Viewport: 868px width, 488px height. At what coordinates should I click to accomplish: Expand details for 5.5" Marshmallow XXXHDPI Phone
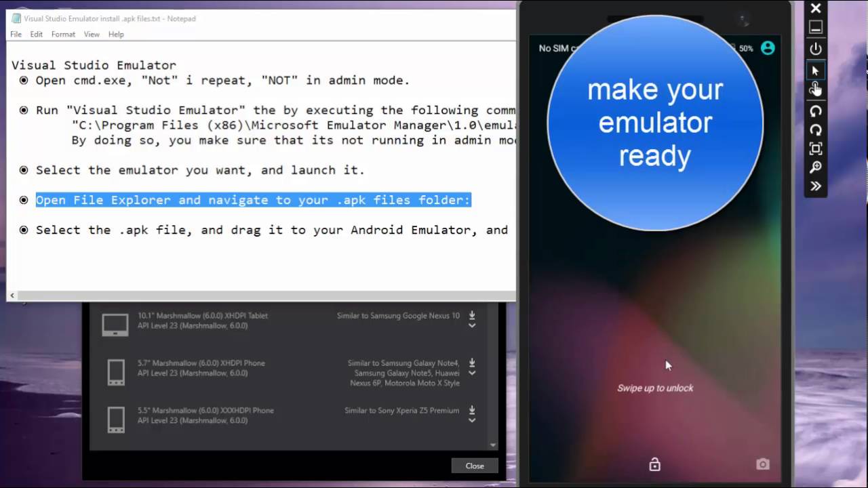[x=472, y=420]
